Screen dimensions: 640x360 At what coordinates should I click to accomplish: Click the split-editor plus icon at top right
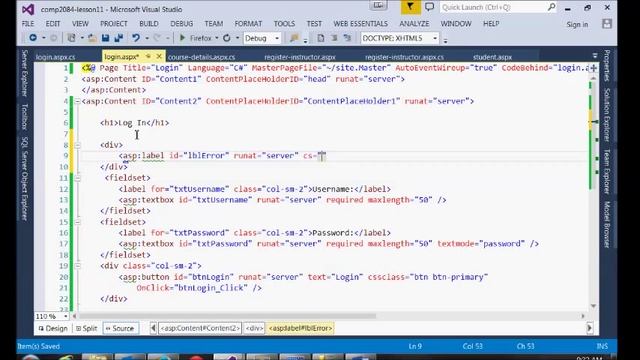click(x=593, y=68)
